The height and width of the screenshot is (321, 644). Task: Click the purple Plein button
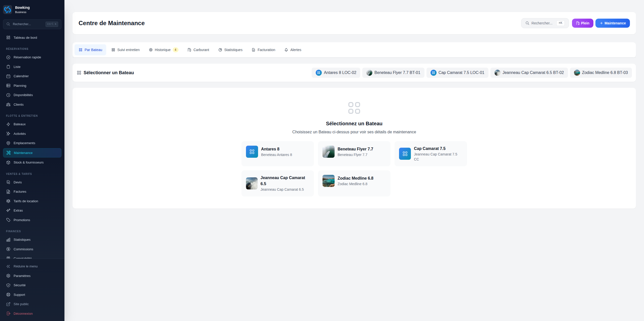click(583, 23)
